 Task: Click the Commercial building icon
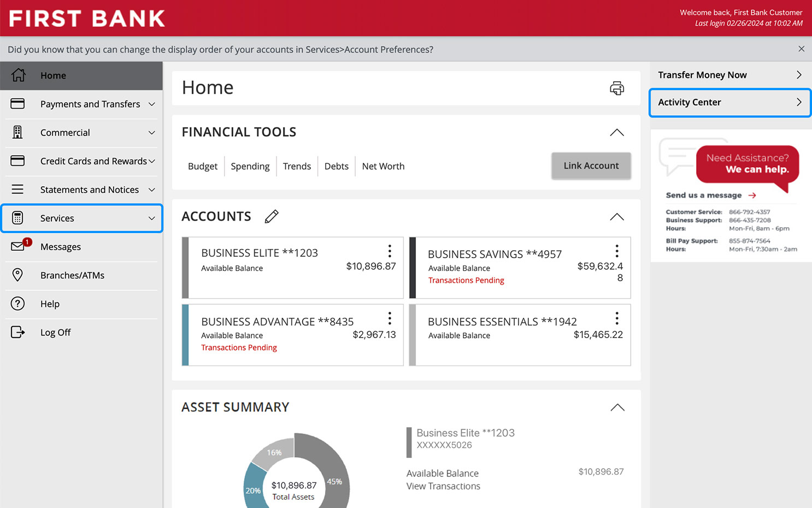17,132
